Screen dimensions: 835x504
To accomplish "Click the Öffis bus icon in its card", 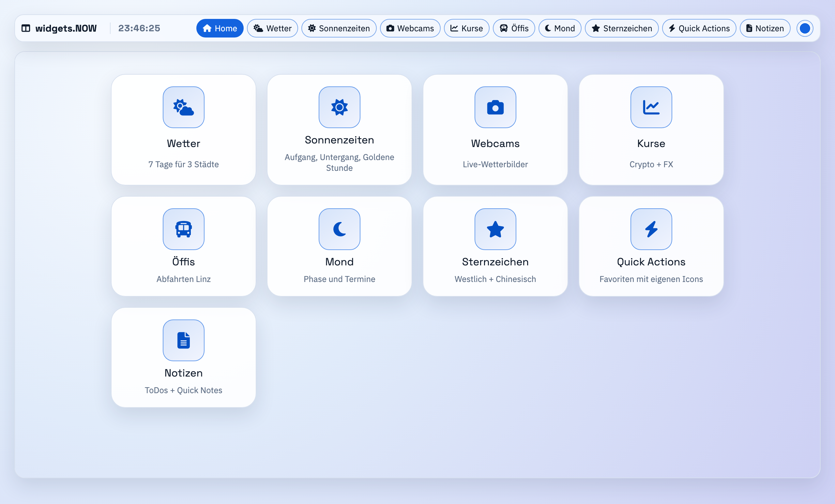I will (183, 229).
